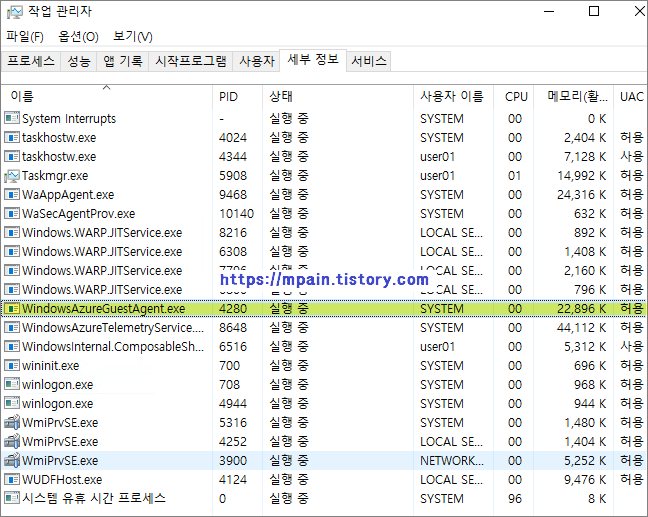This screenshot has height=517, width=648.
Task: Click icon of WmiPrvSE.exe PID 5316
Action: (x=12, y=422)
